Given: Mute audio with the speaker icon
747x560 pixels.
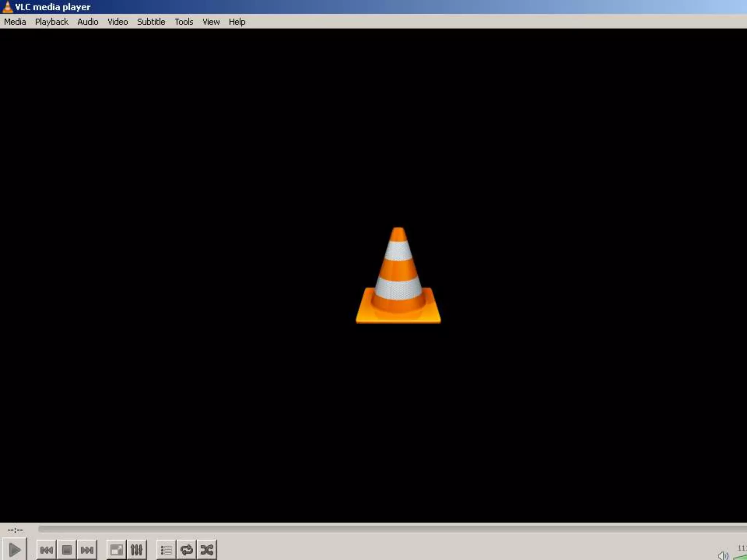Looking at the screenshot, I should [723, 555].
